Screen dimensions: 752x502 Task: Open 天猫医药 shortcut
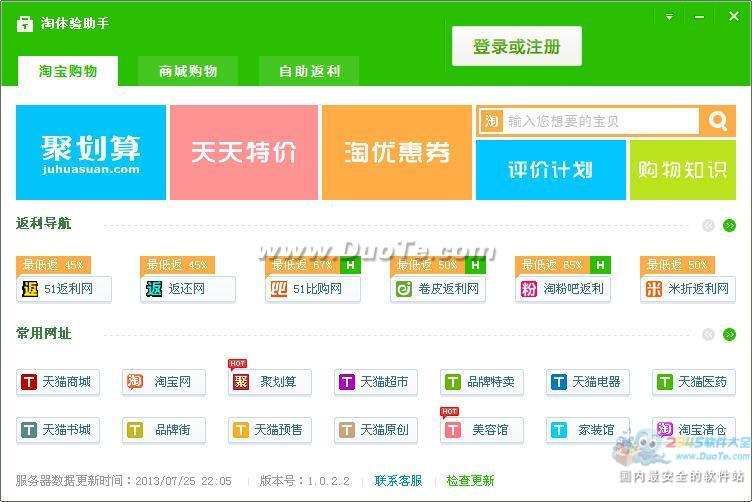pos(694,382)
